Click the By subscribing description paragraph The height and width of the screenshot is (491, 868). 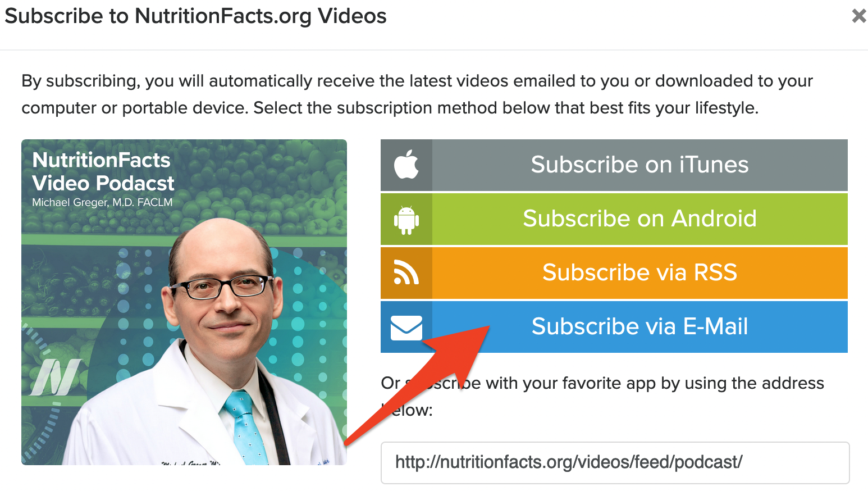[x=417, y=94]
